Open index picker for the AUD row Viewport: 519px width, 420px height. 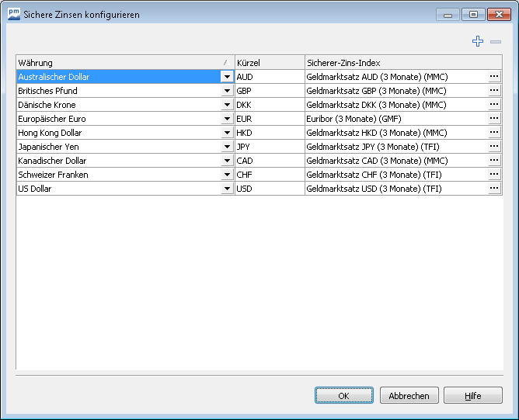coord(494,77)
